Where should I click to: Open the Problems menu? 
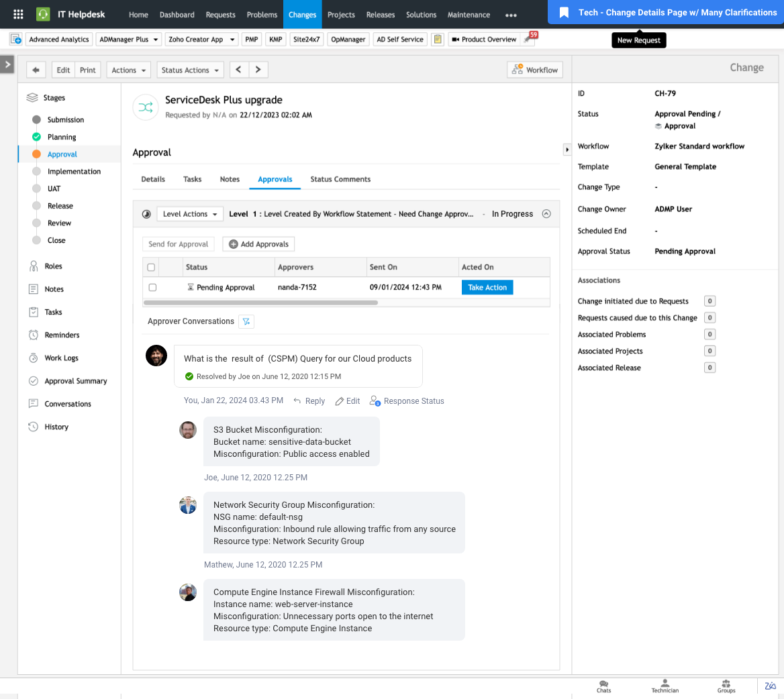262,14
